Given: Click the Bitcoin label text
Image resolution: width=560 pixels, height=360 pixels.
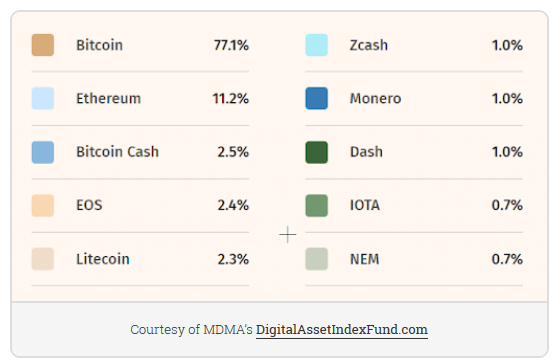Looking at the screenshot, I should pyautogui.click(x=99, y=45).
